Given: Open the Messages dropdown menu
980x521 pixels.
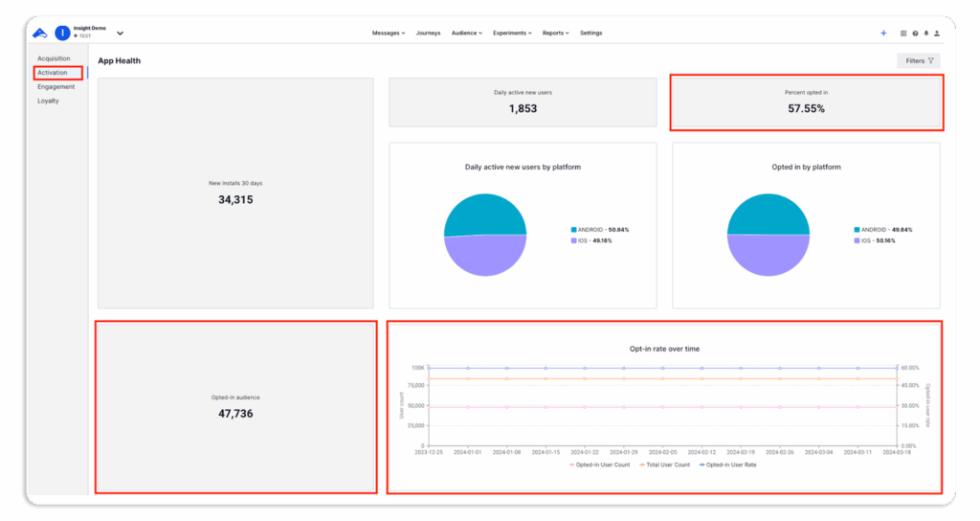Looking at the screenshot, I should pyautogui.click(x=389, y=34).
